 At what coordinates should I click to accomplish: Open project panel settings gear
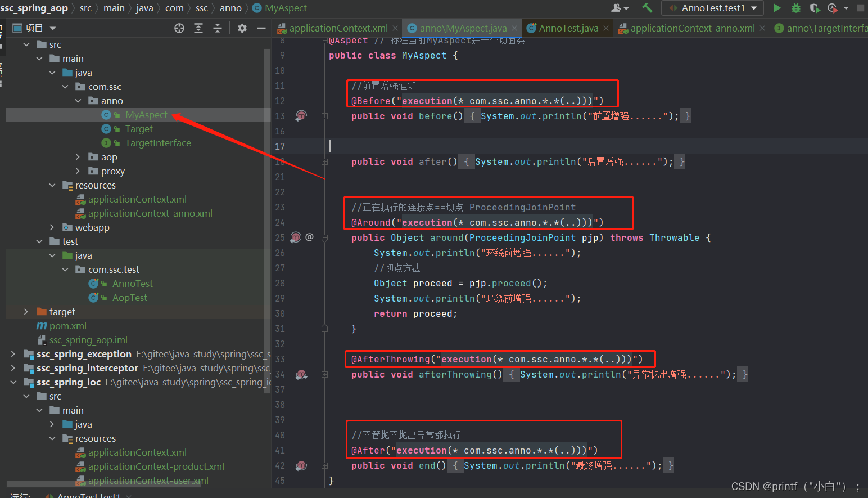[x=242, y=28]
